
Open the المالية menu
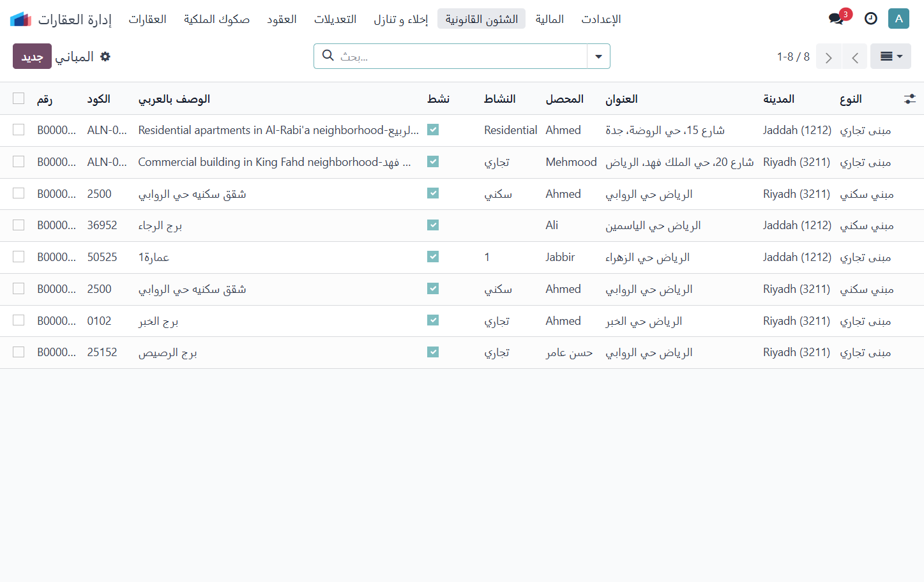tap(550, 19)
